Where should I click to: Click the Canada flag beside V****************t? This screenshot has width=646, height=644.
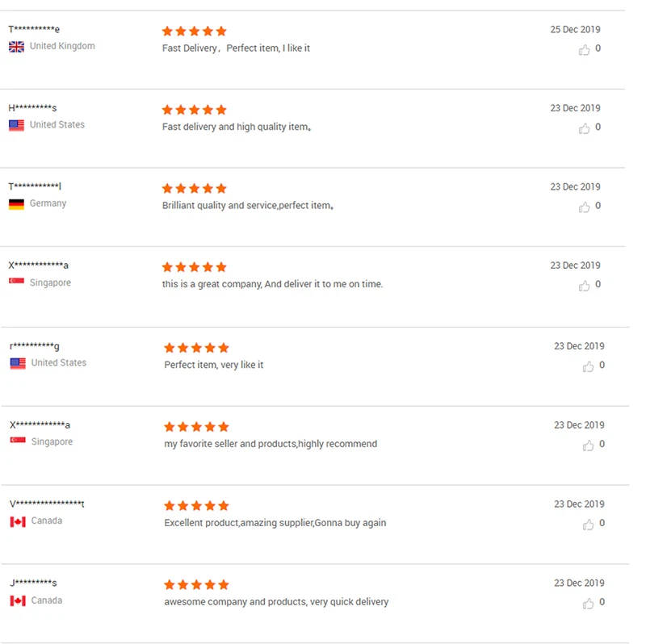[x=18, y=521]
